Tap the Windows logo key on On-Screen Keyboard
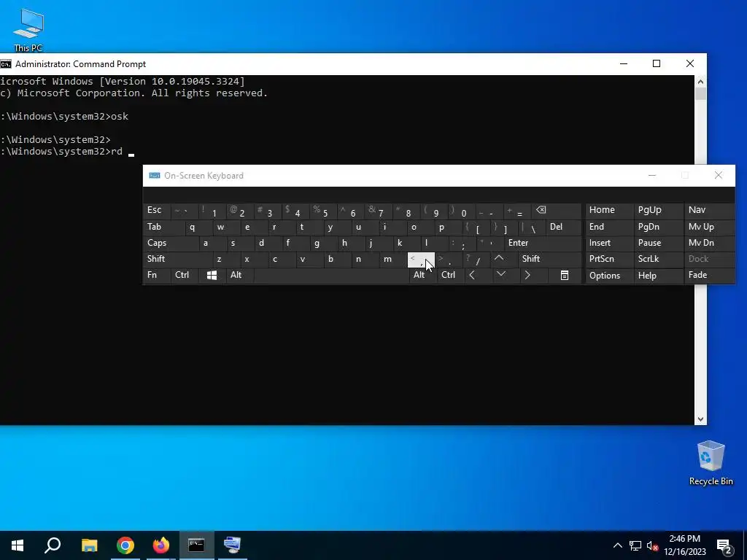Screen dimensions: 747x560 click(x=212, y=275)
